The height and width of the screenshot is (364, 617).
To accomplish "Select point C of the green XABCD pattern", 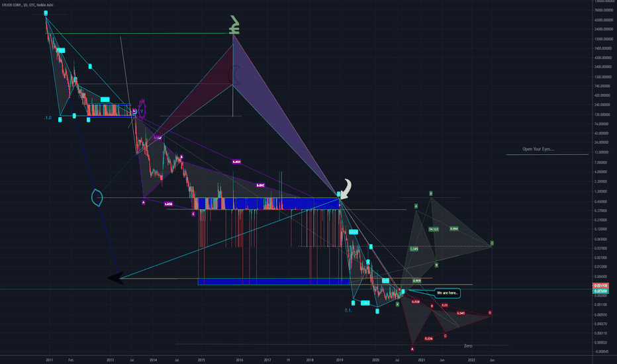I will coord(492,243).
